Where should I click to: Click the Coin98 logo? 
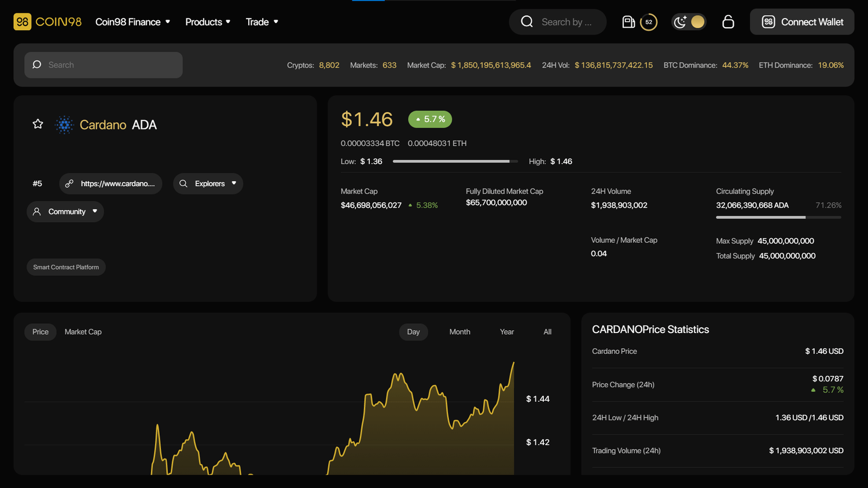(x=47, y=22)
